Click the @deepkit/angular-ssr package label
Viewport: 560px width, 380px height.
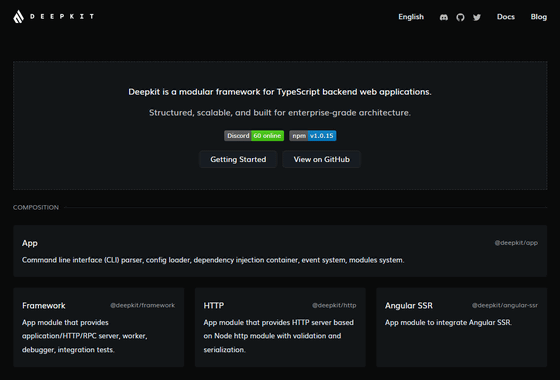tap(505, 305)
